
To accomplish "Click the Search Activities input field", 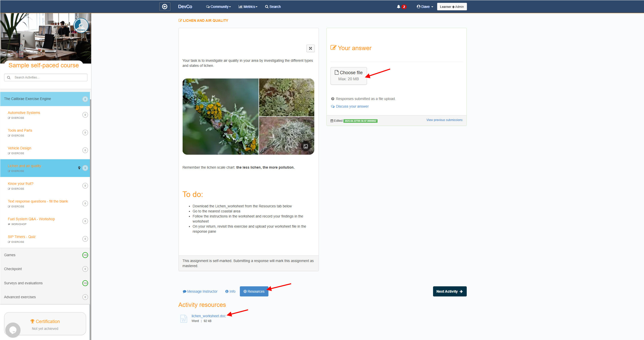I will pyautogui.click(x=46, y=77).
